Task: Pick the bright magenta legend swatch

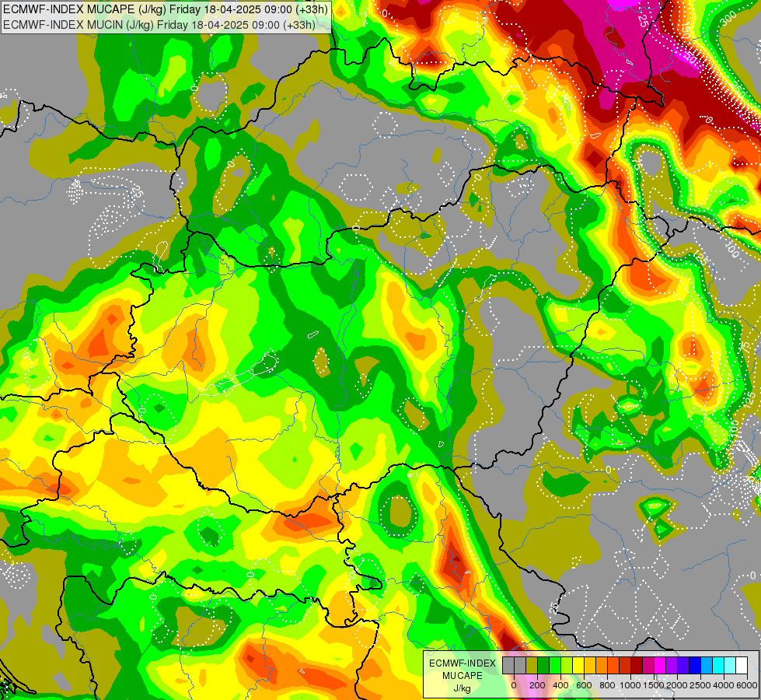Action: [x=661, y=666]
